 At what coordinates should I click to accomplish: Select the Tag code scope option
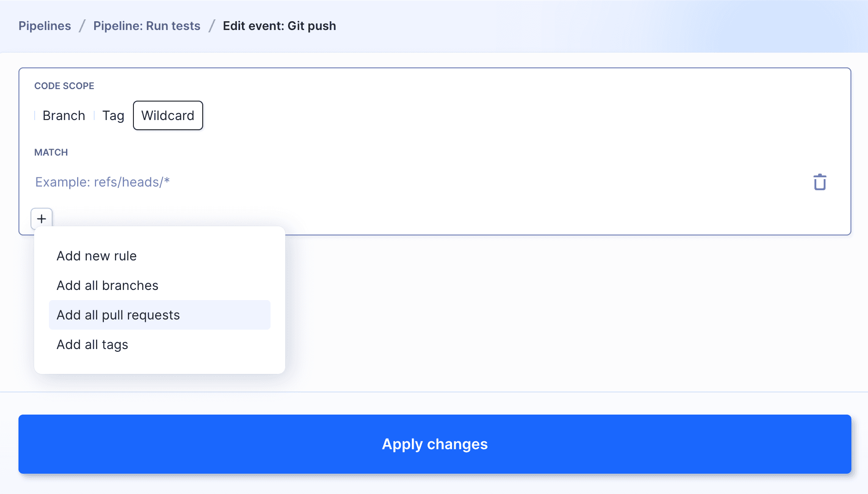tap(113, 115)
